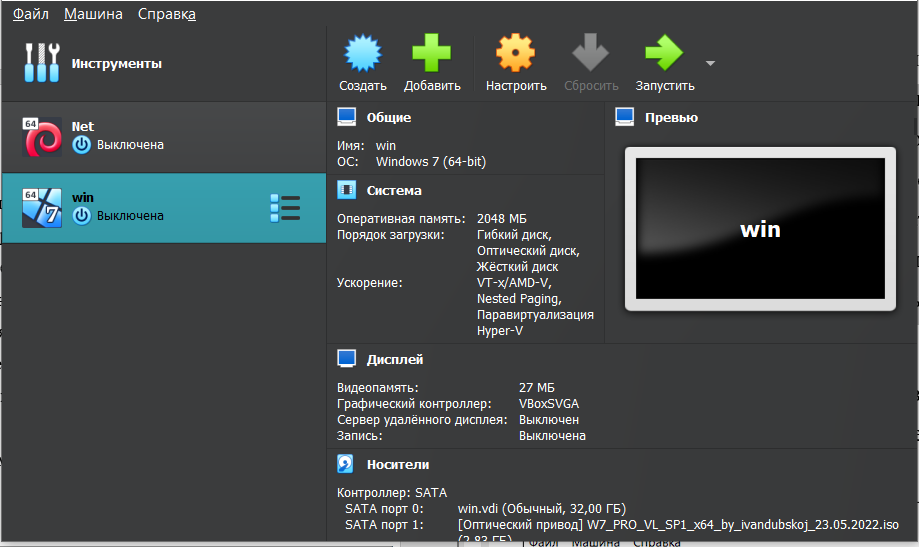Click the Добавить green plus icon
Viewport: 919px width, 547px height.
(x=431, y=53)
